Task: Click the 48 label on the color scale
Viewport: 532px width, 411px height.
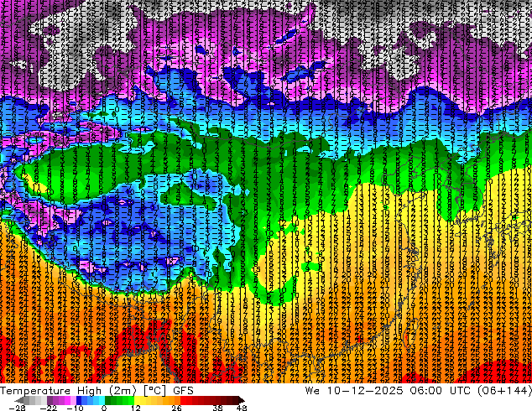Action: click(242, 408)
